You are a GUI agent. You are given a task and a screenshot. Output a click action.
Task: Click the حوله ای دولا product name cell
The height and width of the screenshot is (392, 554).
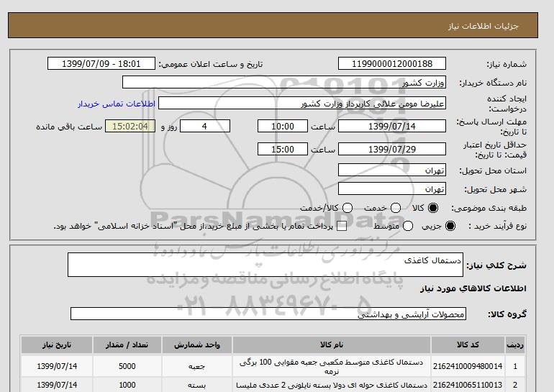pyautogui.click(x=332, y=385)
